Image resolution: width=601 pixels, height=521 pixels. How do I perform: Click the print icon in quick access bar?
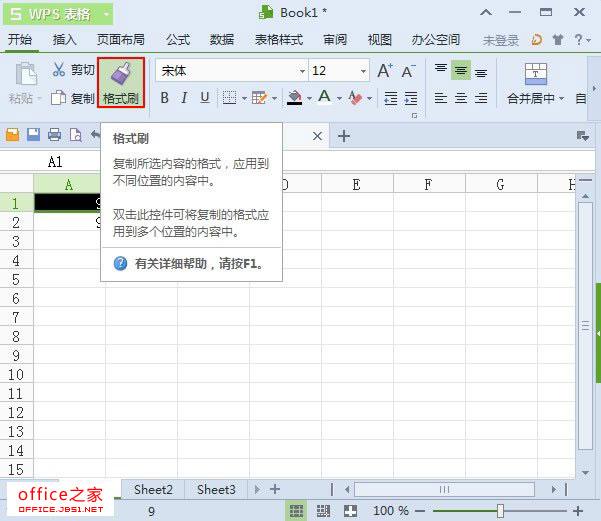click(x=54, y=135)
